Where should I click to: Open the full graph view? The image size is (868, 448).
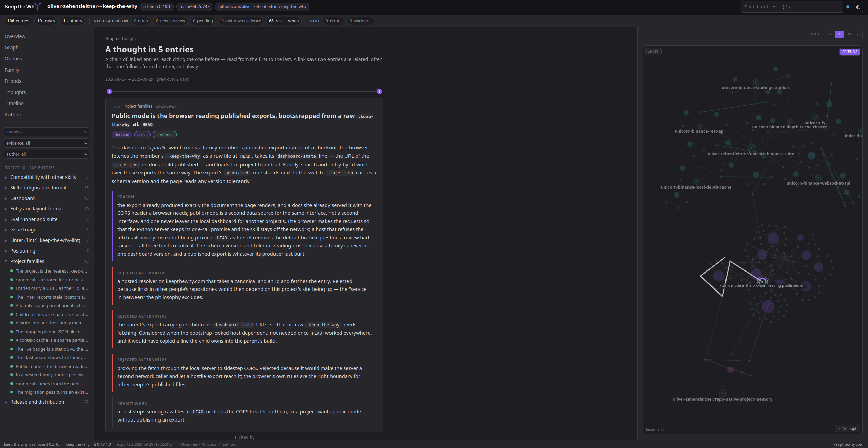847,429
